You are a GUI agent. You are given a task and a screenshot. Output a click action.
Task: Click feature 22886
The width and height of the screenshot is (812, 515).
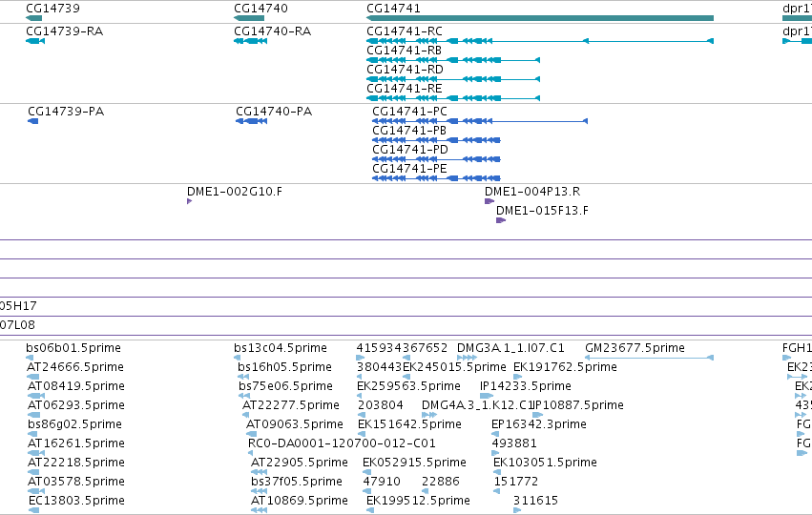coord(441,482)
